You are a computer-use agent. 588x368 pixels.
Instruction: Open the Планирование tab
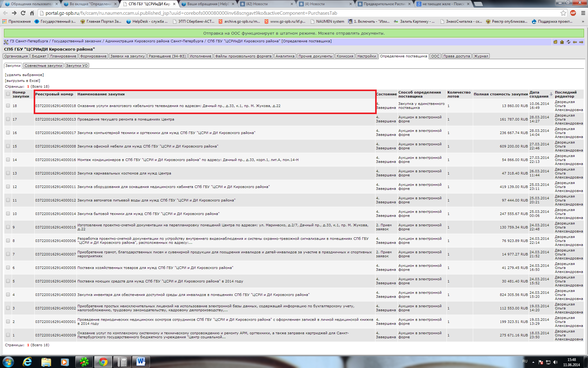point(63,56)
